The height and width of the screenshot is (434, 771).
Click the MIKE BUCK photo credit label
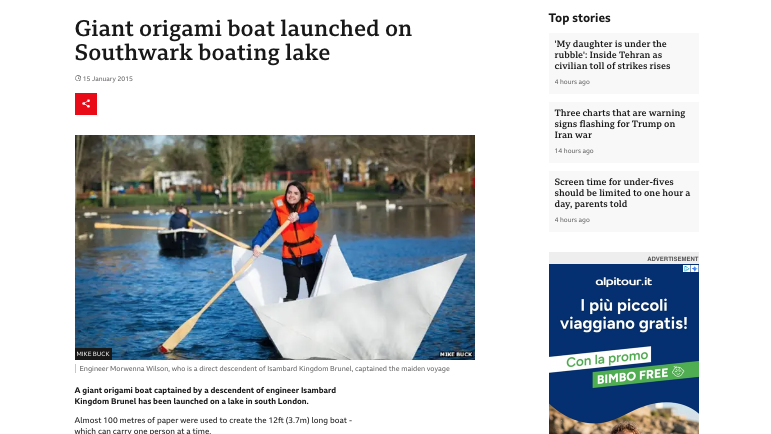click(x=93, y=353)
